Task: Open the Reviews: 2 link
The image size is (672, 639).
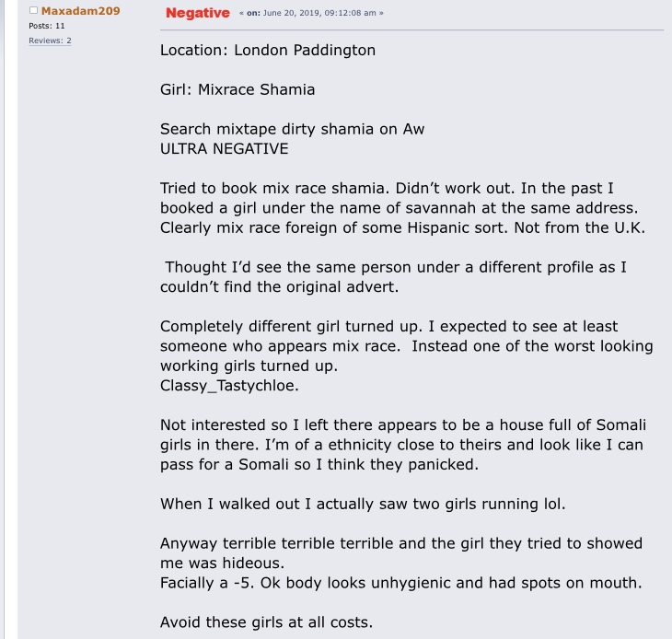Action: pos(50,41)
